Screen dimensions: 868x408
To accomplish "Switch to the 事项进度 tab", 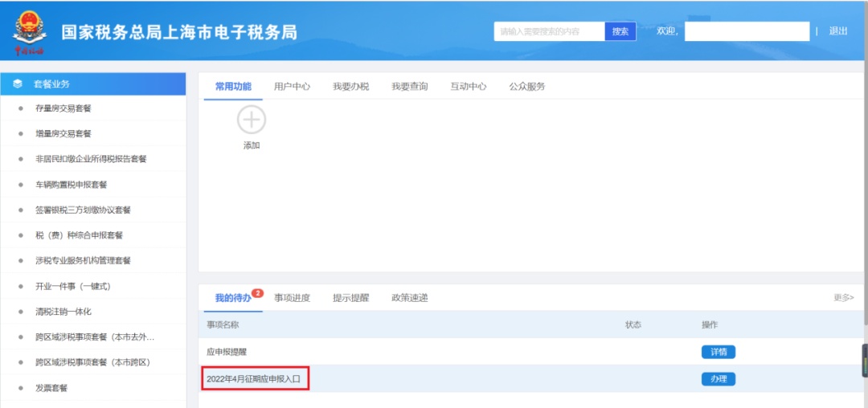I will pos(292,298).
